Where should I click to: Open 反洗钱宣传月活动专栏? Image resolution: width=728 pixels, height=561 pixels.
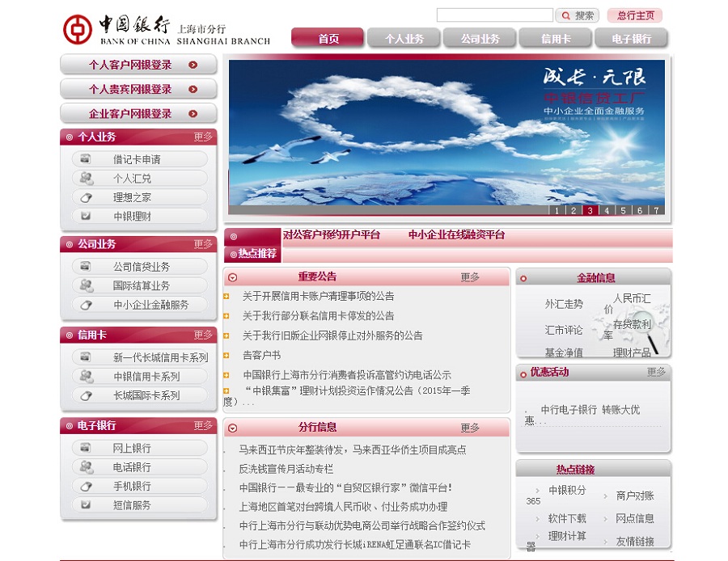[x=286, y=469]
